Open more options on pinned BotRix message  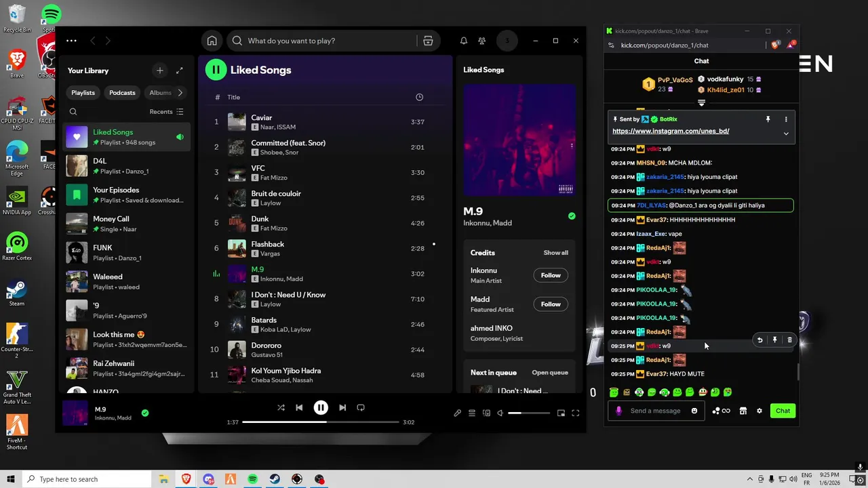pyautogui.click(x=786, y=119)
